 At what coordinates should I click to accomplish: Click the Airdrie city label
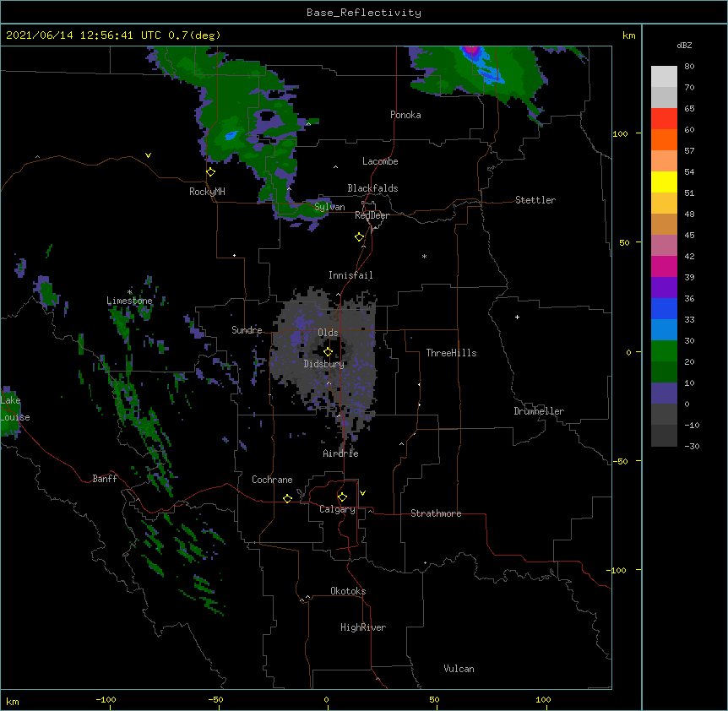tap(341, 453)
